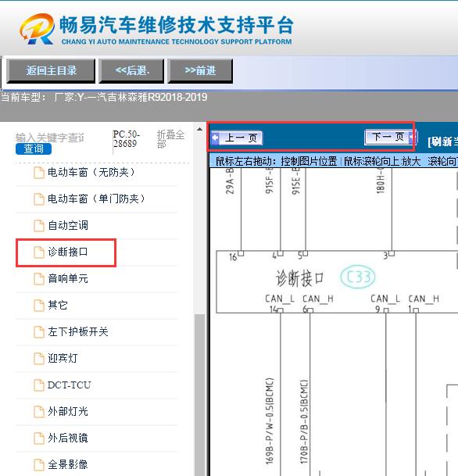Click the 诊断接口 label in wiring diagram
The image size is (458, 476).
click(x=299, y=278)
